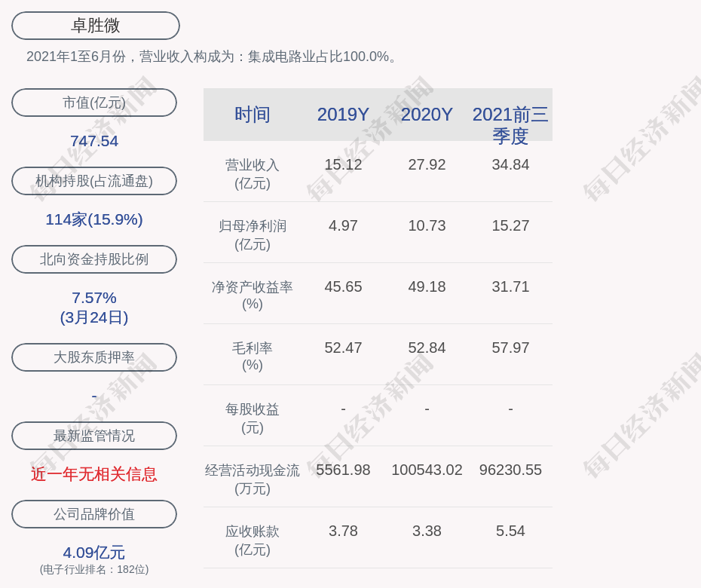The image size is (701, 588).
Task: Click the 机构持股(占流通盘) pill
Action: (x=94, y=181)
